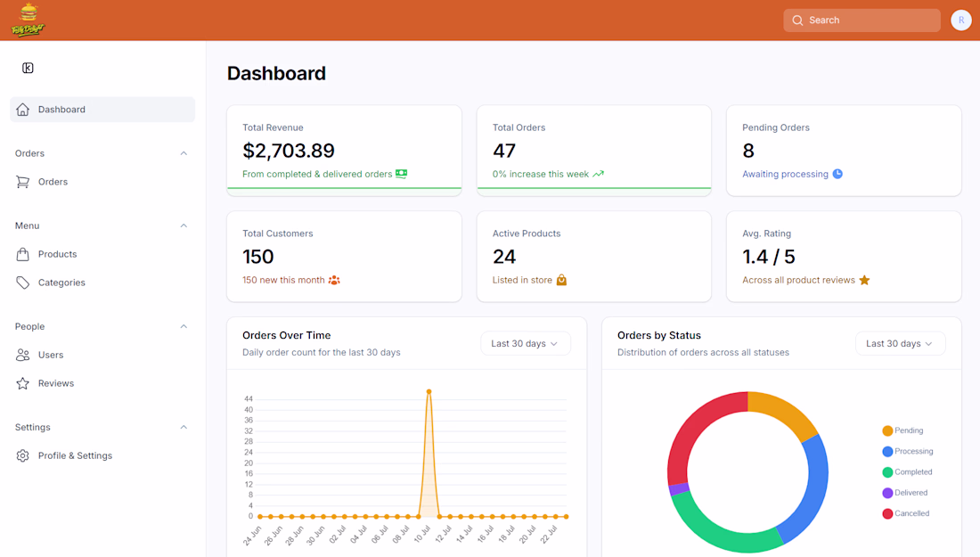Click the Orders cart icon in the sidebar
This screenshot has width=980, height=557.
tap(22, 182)
